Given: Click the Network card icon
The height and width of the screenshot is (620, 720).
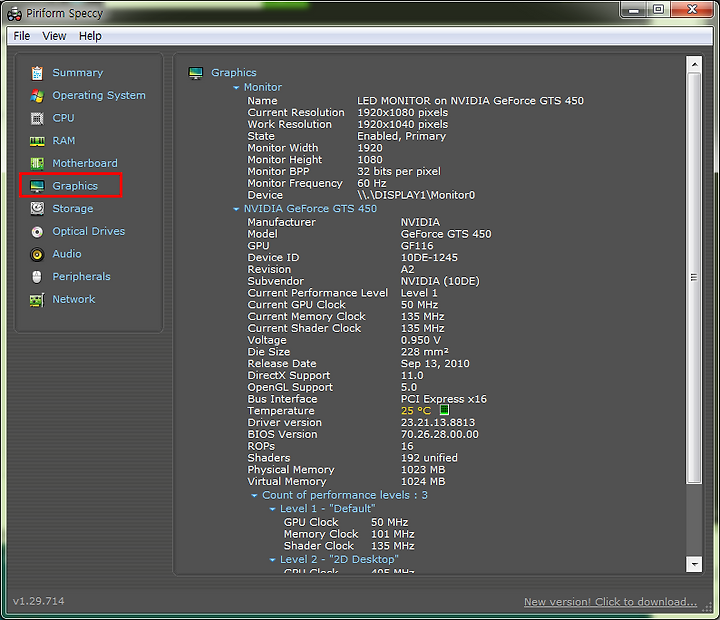Looking at the screenshot, I should pos(37,299).
